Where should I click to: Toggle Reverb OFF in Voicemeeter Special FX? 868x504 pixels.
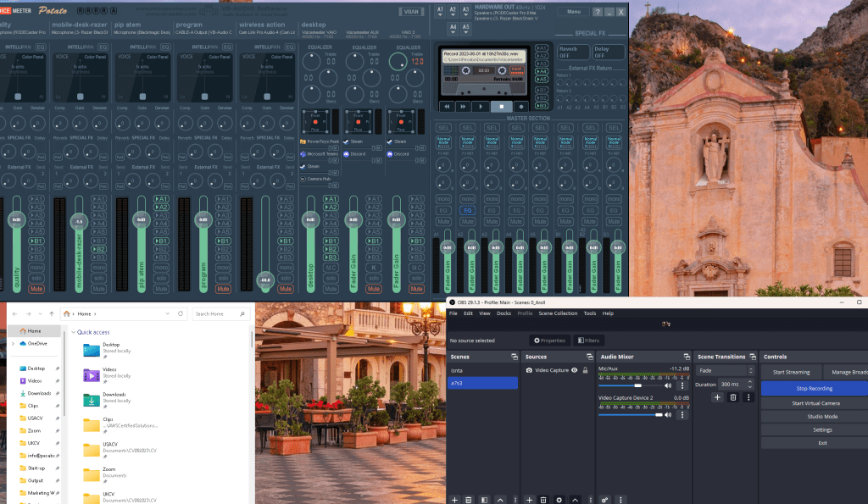pos(573,52)
